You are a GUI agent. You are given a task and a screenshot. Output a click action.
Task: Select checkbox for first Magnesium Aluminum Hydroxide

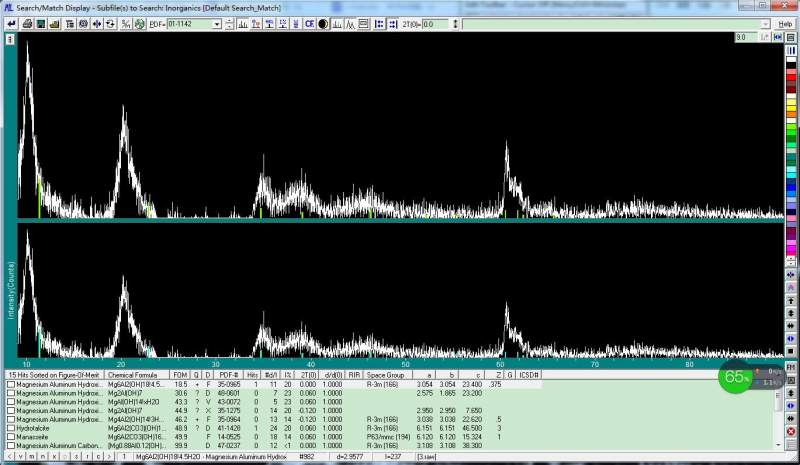11,384
